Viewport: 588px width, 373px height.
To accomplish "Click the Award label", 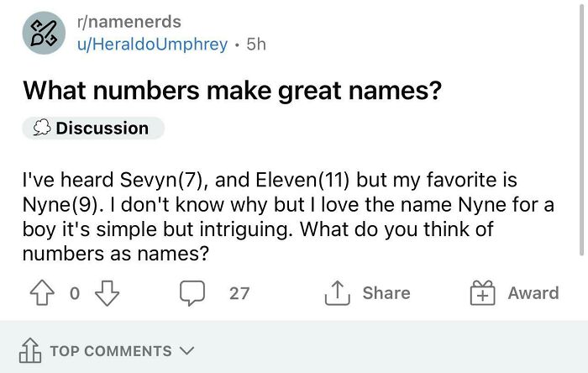I will tap(533, 293).
